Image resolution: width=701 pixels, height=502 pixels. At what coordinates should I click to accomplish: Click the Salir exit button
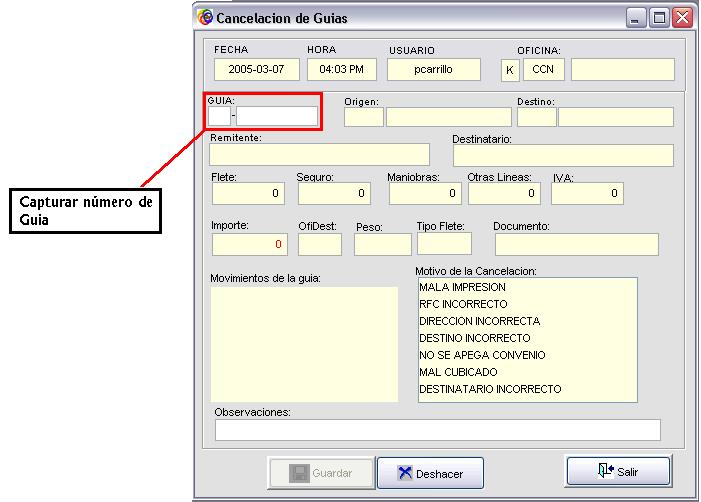(617, 471)
